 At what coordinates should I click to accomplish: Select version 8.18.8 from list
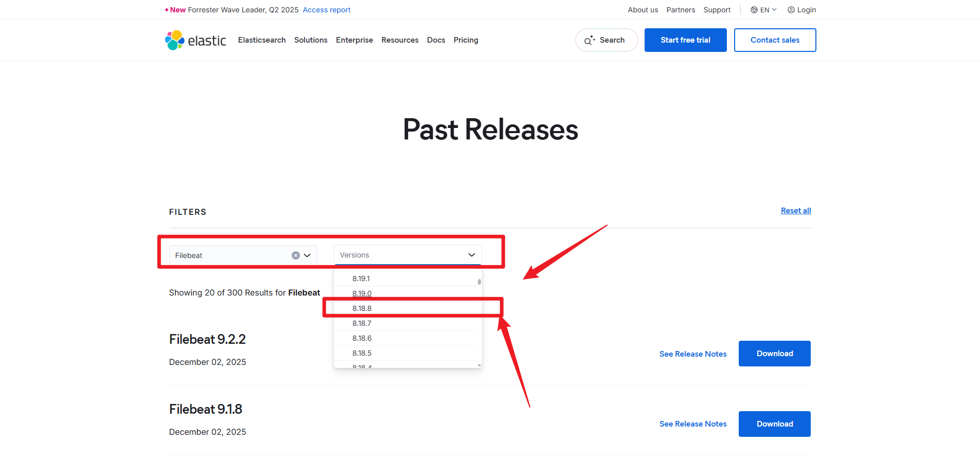[x=406, y=308]
